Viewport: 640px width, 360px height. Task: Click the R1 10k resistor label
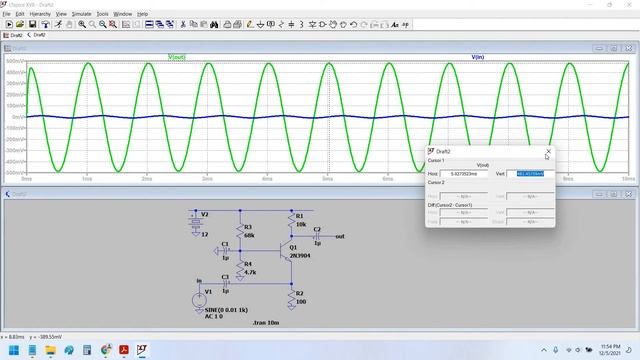301,220
